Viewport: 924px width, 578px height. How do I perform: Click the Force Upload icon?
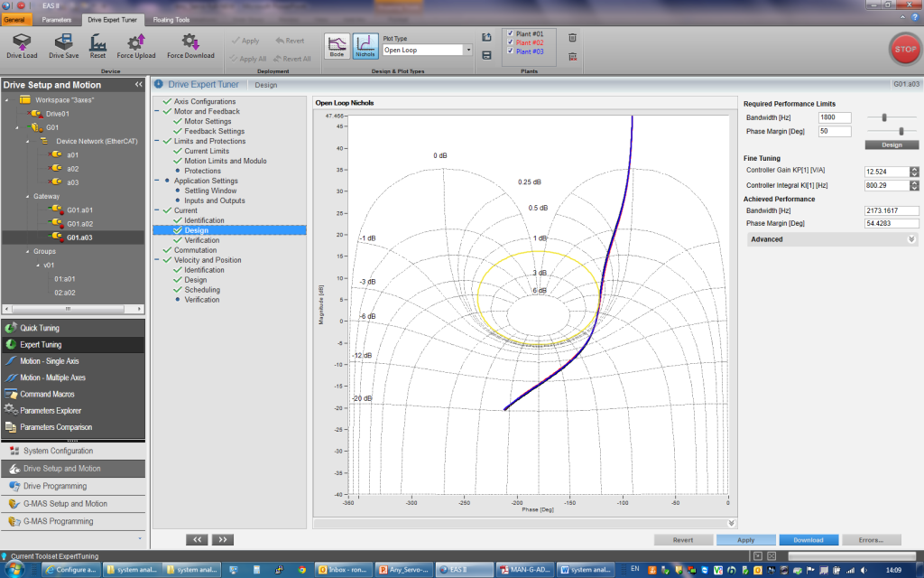[135, 42]
